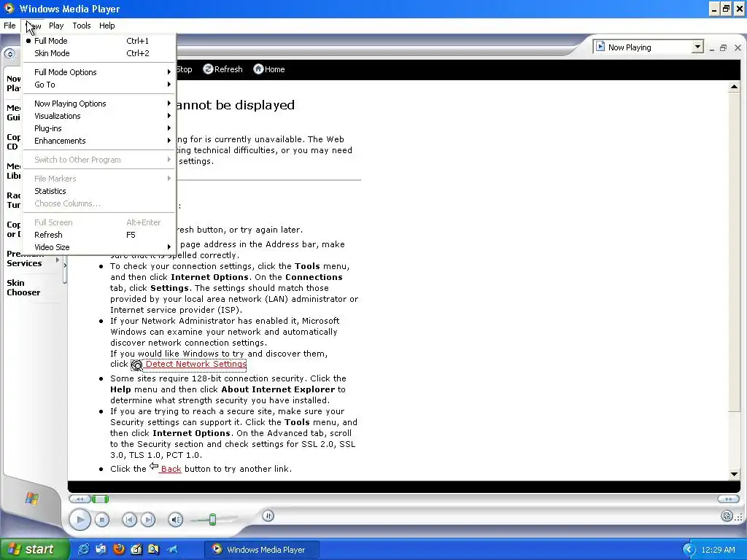747x560 pixels.
Task: Click the vertical scrollbar down arrow
Action: [734, 474]
